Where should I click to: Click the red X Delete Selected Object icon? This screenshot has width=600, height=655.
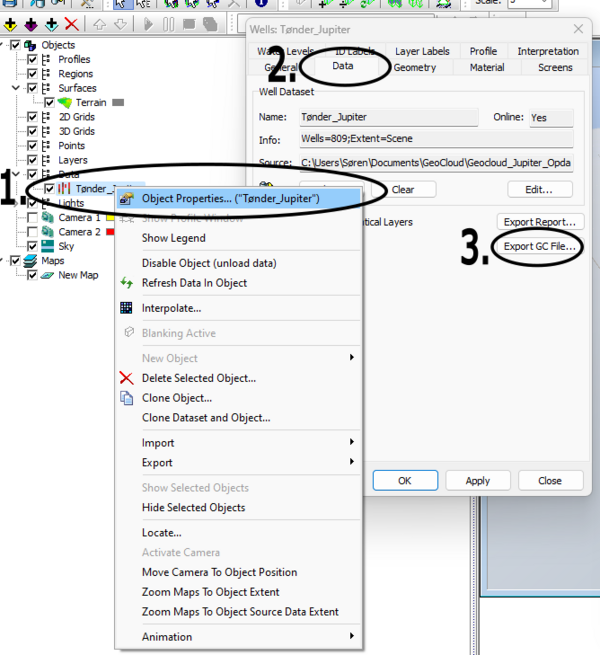point(127,378)
